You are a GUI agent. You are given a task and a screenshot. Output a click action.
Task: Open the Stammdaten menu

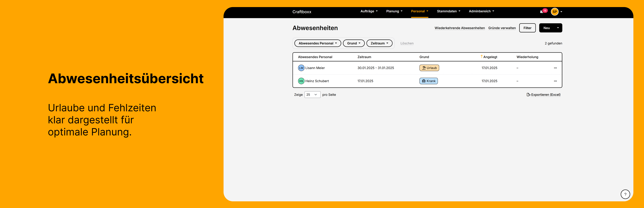pos(448,11)
